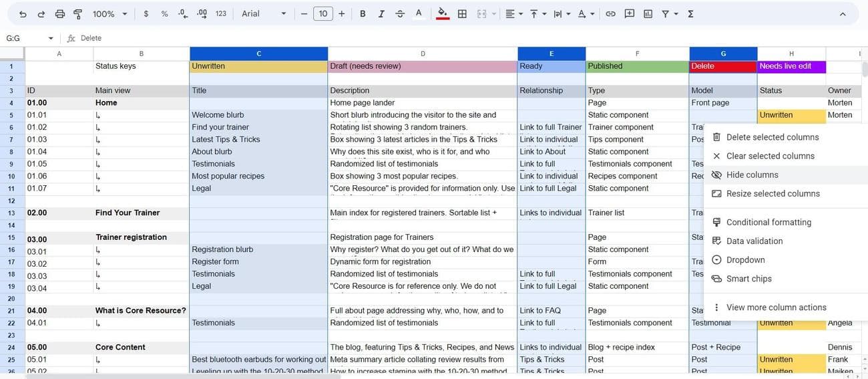This screenshot has height=379, width=868.
Task: Click the Functions sigma icon
Action: pyautogui.click(x=690, y=14)
